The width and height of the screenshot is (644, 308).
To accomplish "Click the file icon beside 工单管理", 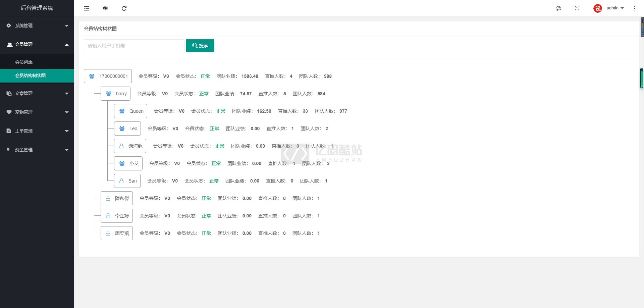I will coord(9,131).
